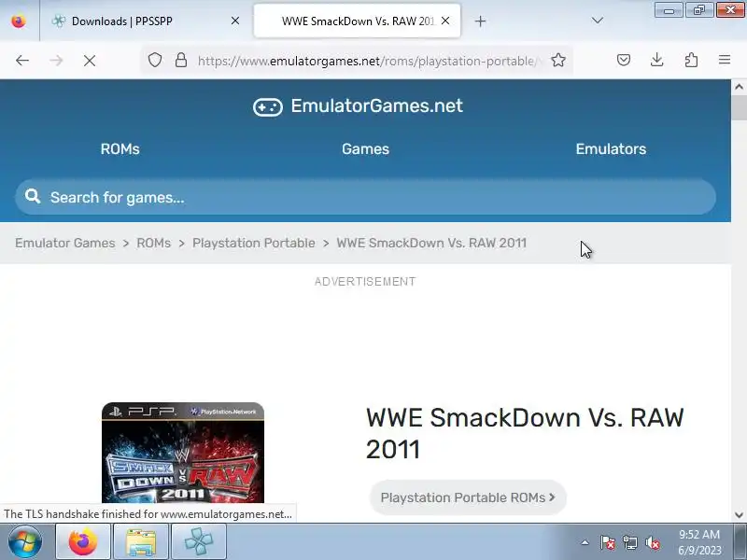Click Firefox in the taskbar
This screenshot has height=560, width=747.
coord(83,542)
